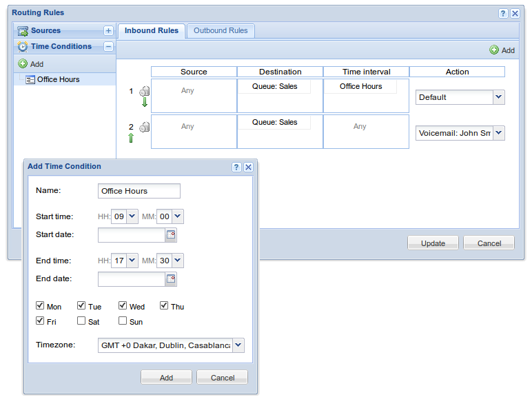Open the Start time minutes dropdown
The width and height of the screenshot is (532, 406).
pos(177,216)
